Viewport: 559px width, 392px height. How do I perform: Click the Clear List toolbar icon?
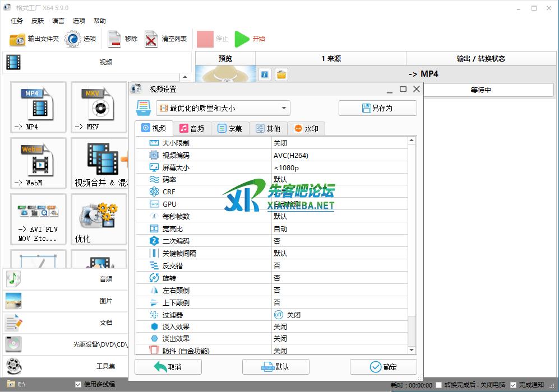pos(151,39)
